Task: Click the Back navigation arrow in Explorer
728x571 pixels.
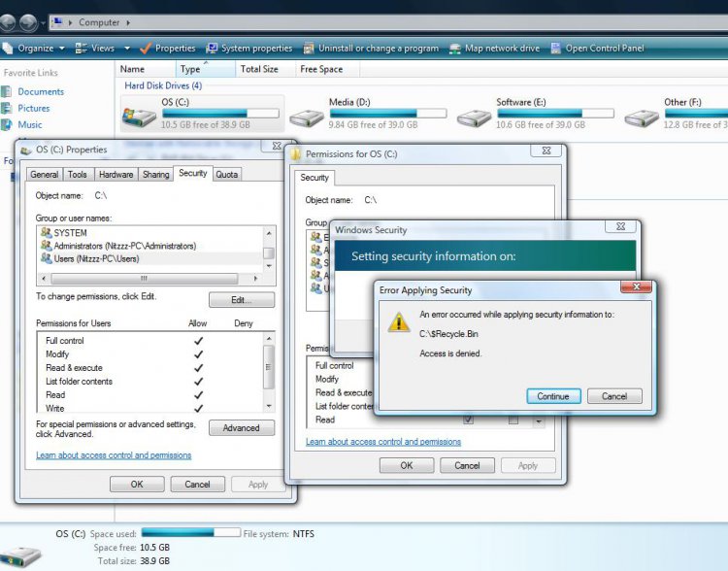Action: click(7, 22)
